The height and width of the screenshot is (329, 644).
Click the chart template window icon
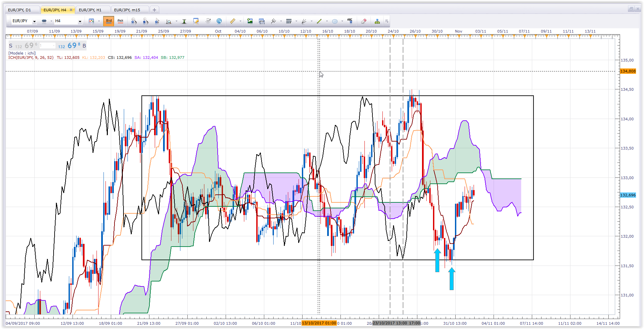[262, 21]
